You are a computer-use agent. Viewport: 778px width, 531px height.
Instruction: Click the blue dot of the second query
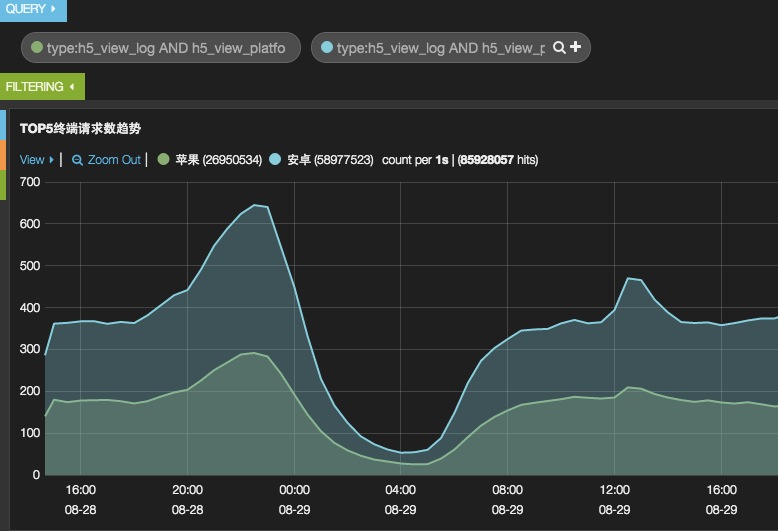326,47
